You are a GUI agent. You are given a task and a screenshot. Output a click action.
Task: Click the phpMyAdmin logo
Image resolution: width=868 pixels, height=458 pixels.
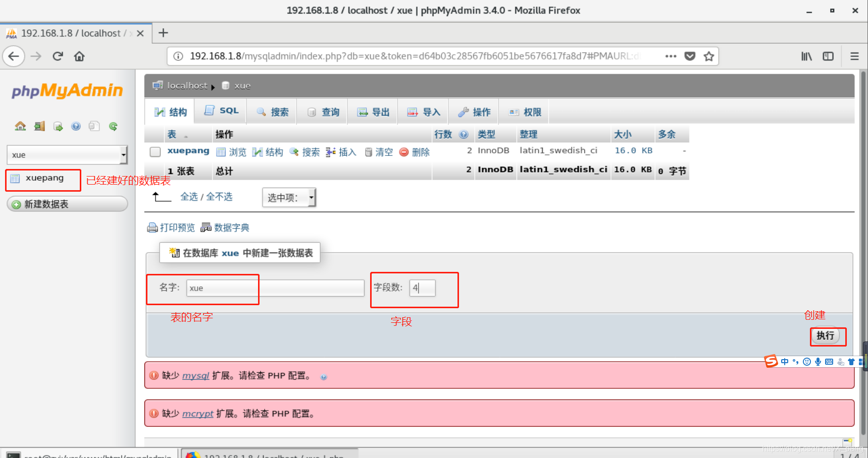coord(67,90)
